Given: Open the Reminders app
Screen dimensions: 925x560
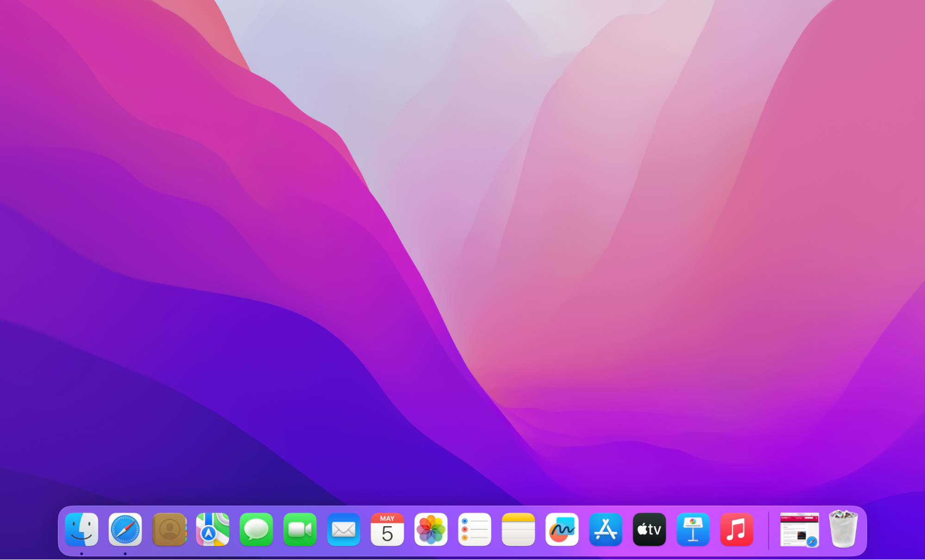Looking at the screenshot, I should 474,529.
